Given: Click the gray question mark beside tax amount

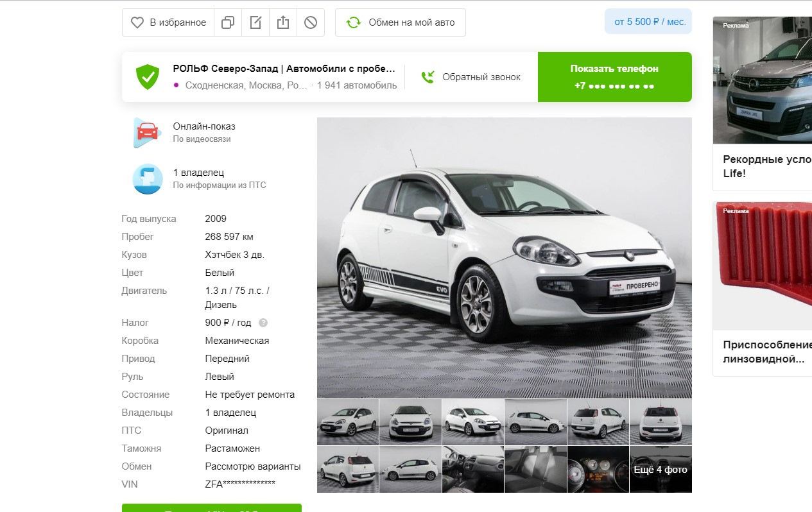Looking at the screenshot, I should [263, 323].
